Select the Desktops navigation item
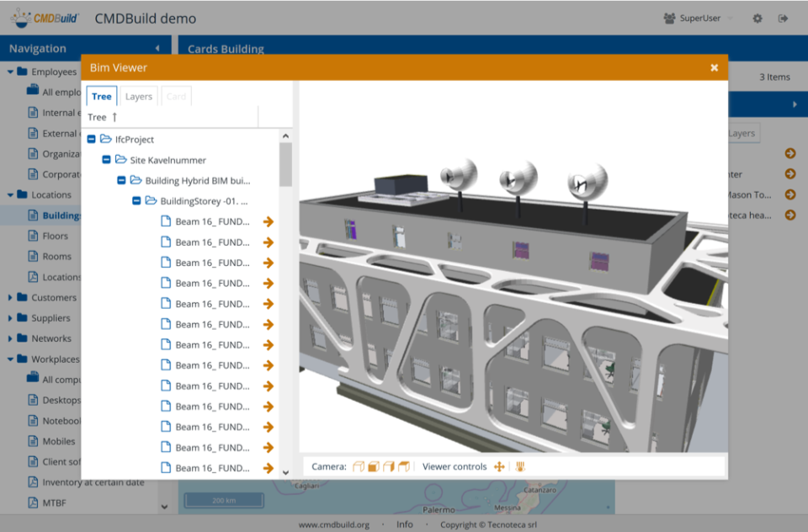The image size is (808, 532). click(x=61, y=400)
